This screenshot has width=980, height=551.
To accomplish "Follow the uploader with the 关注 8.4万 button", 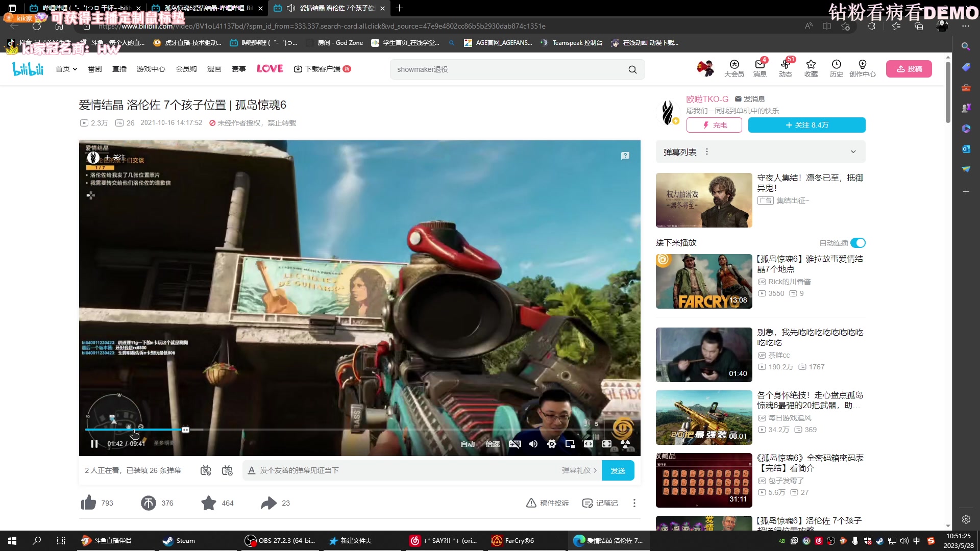I will 806,125.
